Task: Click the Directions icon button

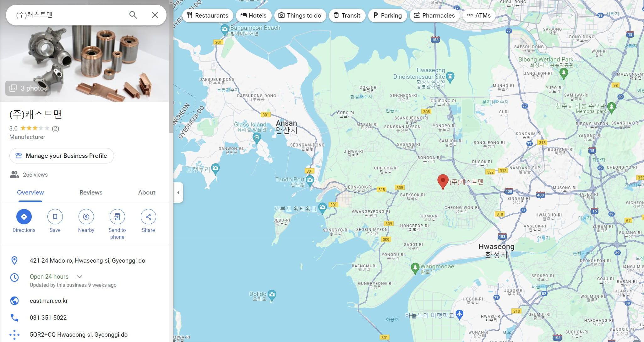Action: pos(24,216)
